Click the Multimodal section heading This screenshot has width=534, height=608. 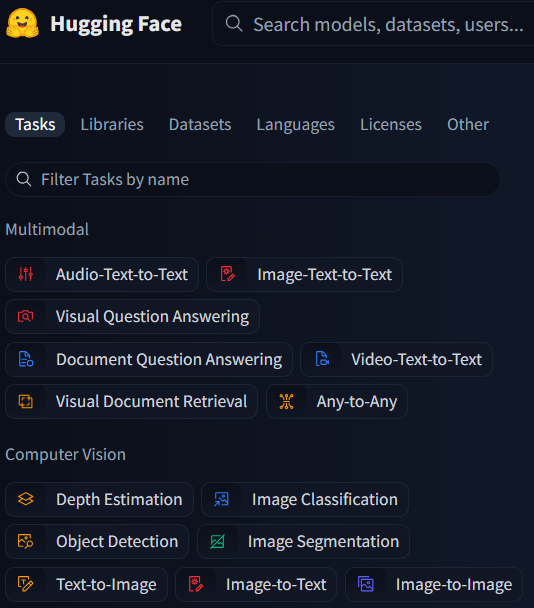click(47, 229)
